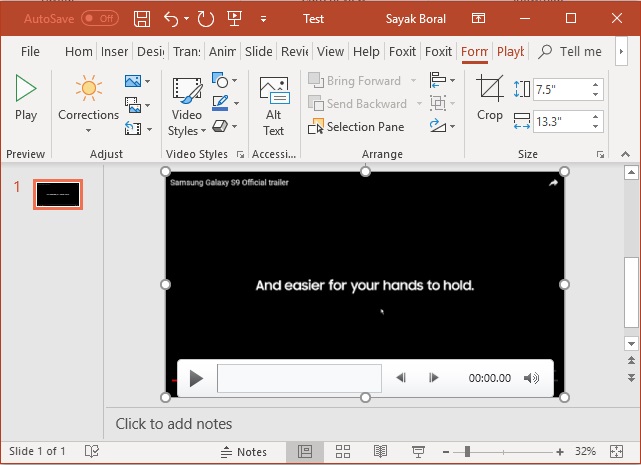Open the Selection Pane

coord(356,127)
